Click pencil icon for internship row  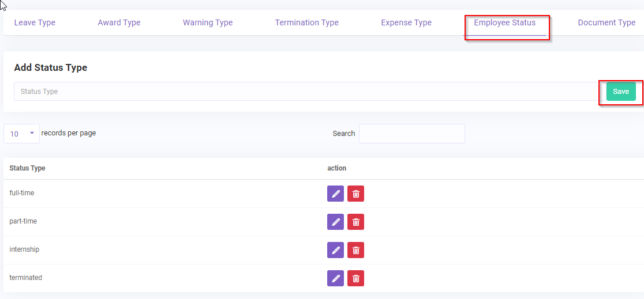(335, 250)
